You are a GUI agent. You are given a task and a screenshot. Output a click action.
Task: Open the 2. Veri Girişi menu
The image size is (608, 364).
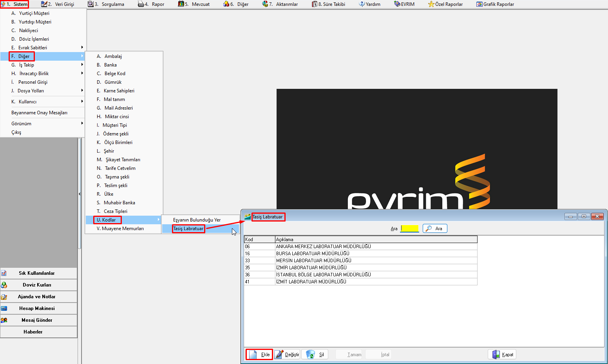(x=58, y=4)
